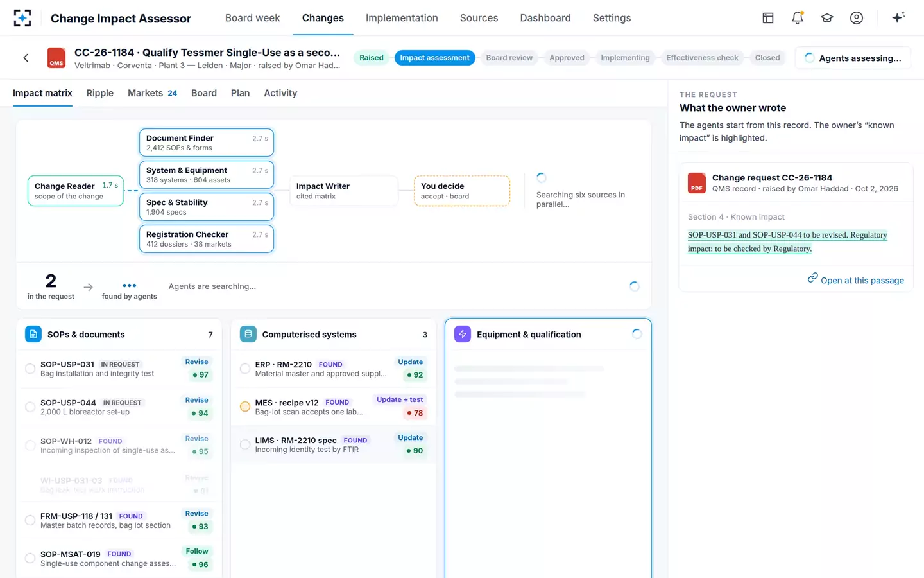Select the SOP-USP-044 row circle
Image resolution: width=924 pixels, height=578 pixels.
click(30, 407)
